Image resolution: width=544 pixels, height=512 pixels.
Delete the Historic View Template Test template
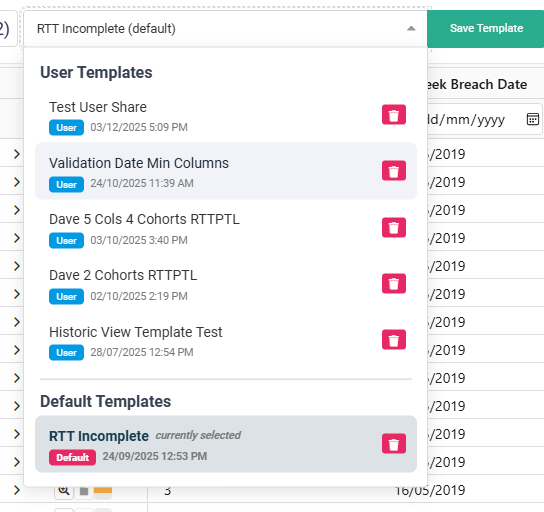tap(394, 340)
